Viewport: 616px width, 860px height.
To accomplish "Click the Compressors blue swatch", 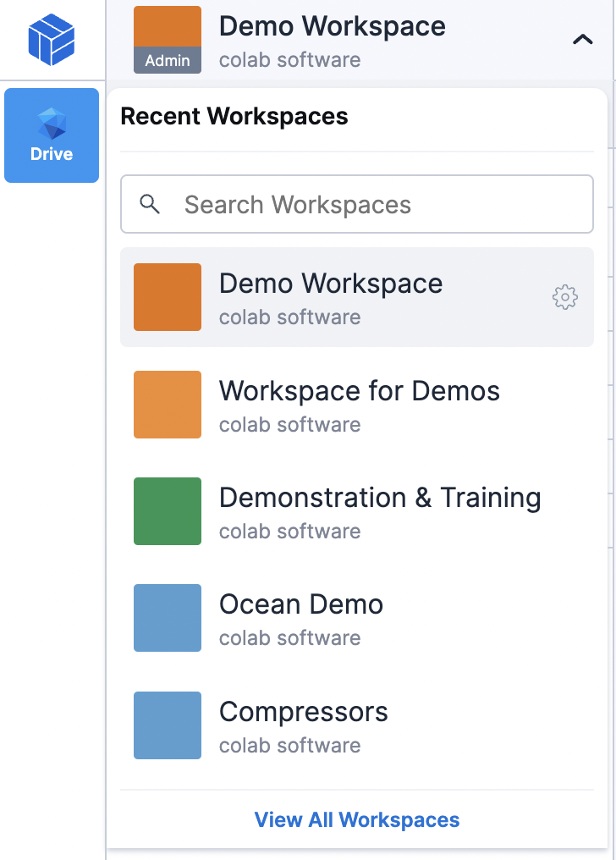I will point(168,725).
